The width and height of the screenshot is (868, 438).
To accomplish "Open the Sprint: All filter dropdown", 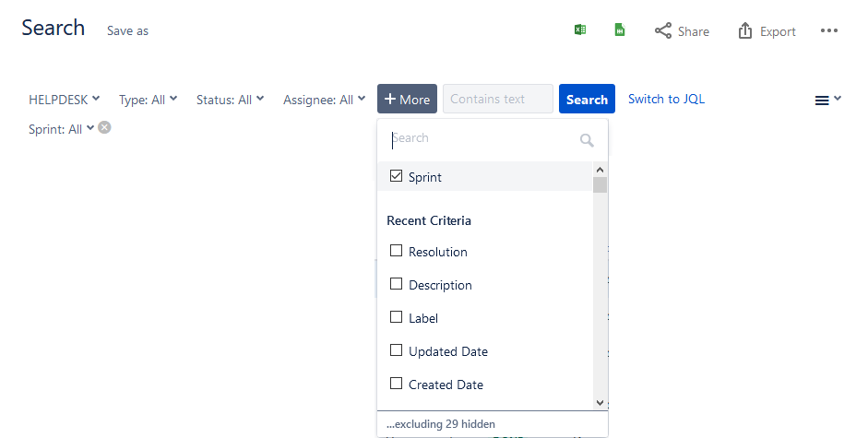I will point(61,129).
